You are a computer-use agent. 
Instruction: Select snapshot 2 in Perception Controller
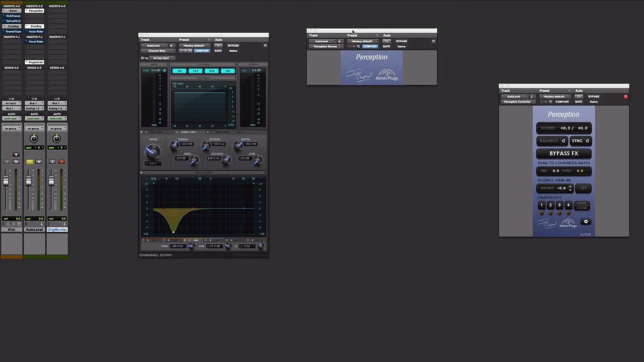(x=550, y=205)
